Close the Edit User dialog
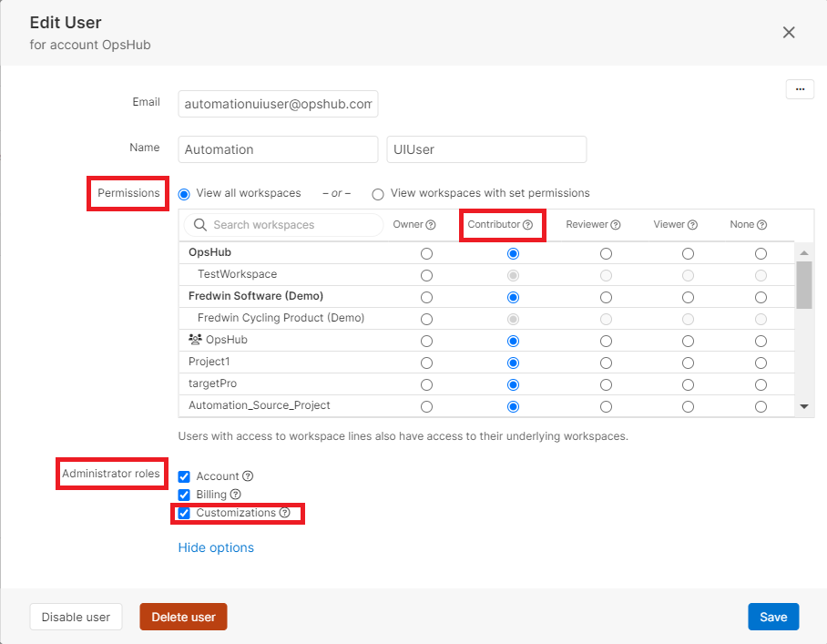 pyautogui.click(x=789, y=33)
